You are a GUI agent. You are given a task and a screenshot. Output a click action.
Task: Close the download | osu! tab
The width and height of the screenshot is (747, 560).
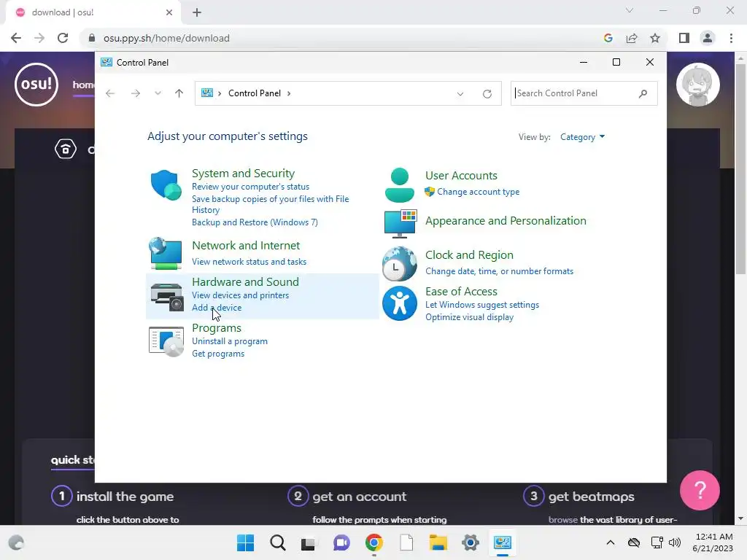pos(169,12)
